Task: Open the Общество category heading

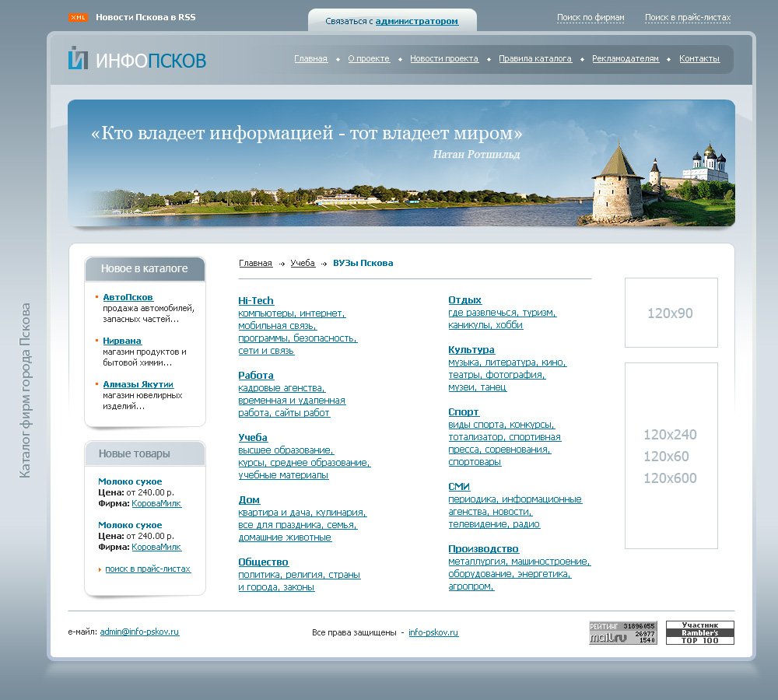Action: (264, 562)
